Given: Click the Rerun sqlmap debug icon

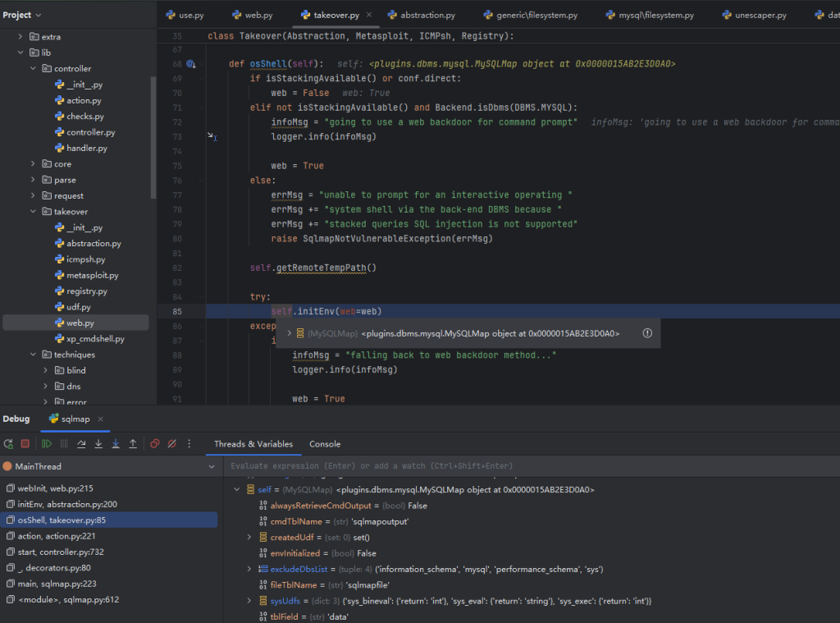Looking at the screenshot, I should 8,444.
